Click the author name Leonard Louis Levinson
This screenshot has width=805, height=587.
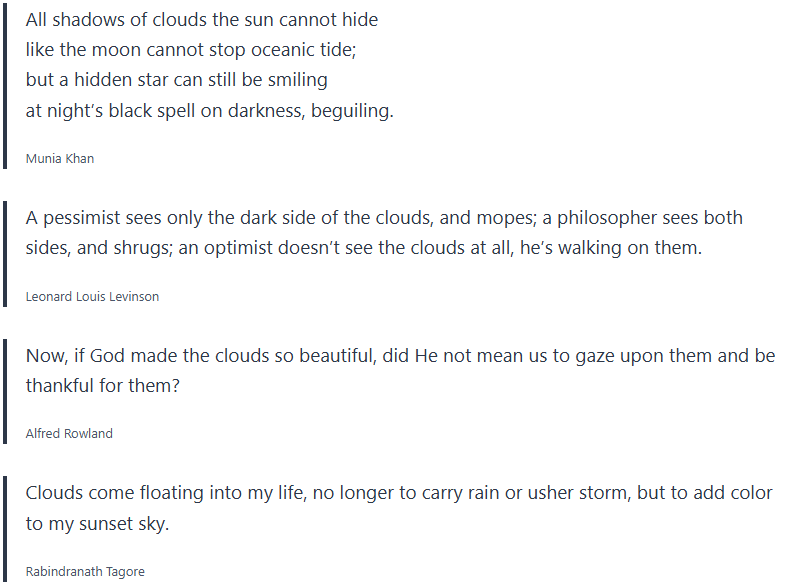tap(92, 296)
